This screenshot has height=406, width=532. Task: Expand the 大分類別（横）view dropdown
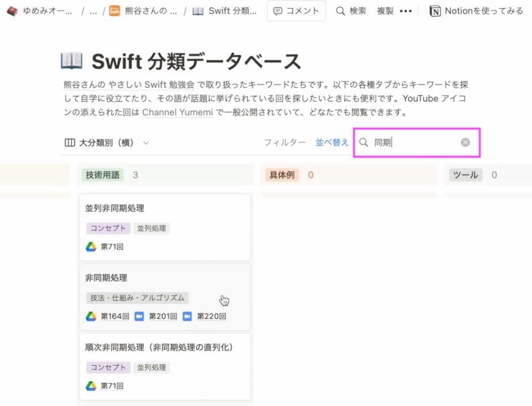(107, 142)
